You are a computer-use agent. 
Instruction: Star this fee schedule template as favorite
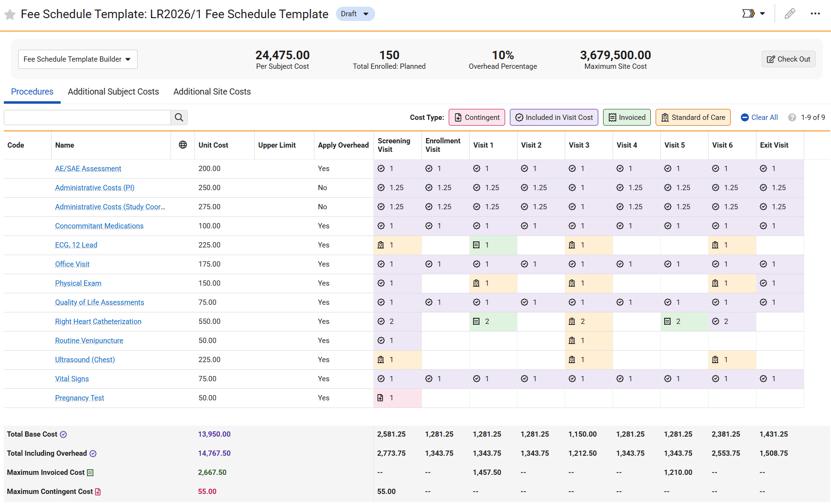pyautogui.click(x=10, y=14)
